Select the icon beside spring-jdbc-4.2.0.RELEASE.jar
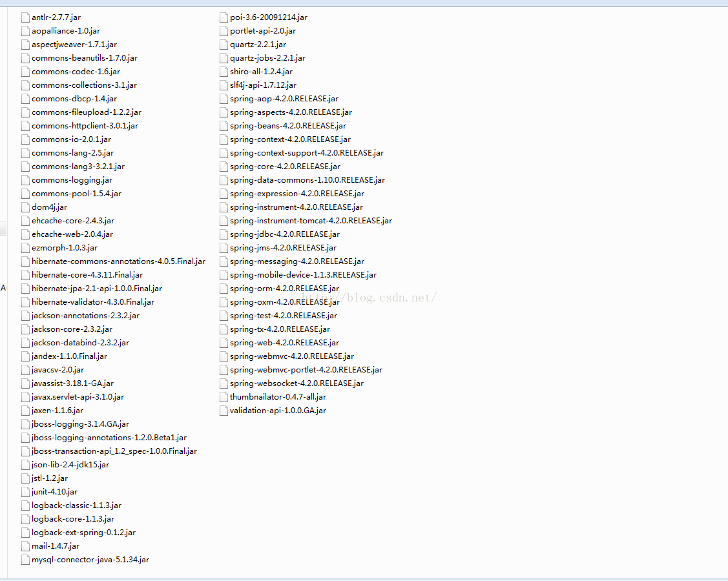Image resolution: width=728 pixels, height=581 pixels. 224,234
